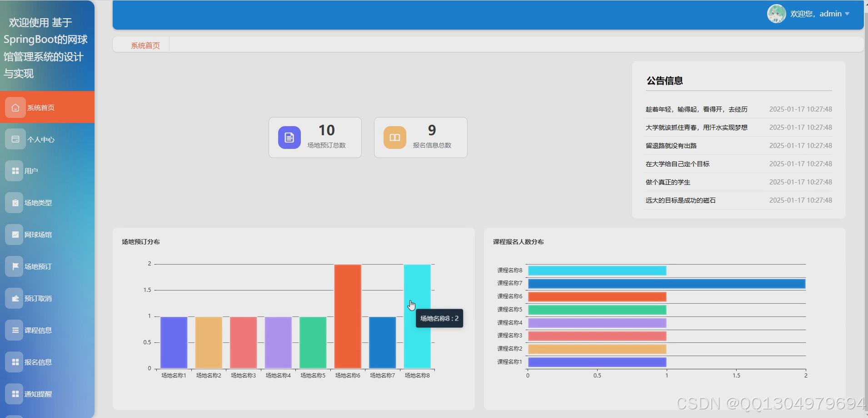Click the blue 课程名称7 horizontal bar

[x=667, y=284]
